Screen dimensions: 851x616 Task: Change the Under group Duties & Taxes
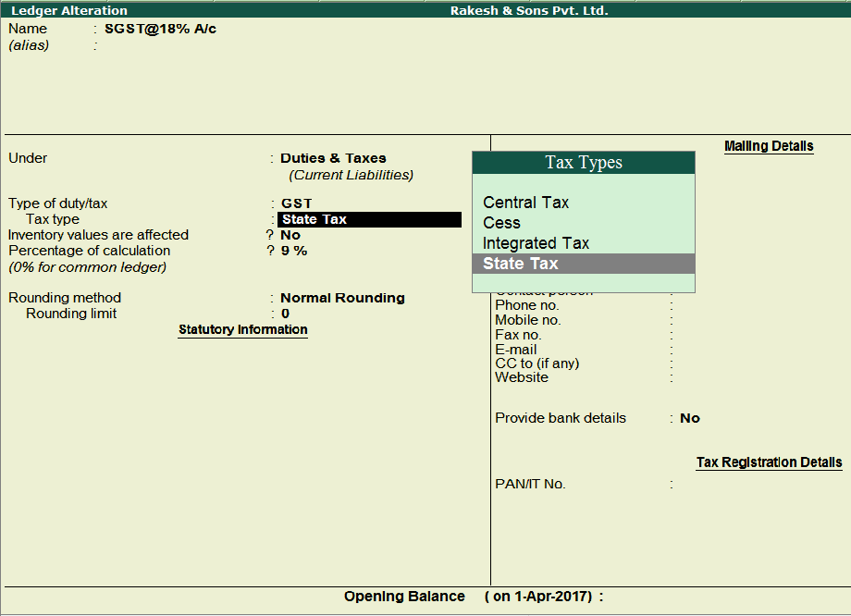(x=333, y=157)
